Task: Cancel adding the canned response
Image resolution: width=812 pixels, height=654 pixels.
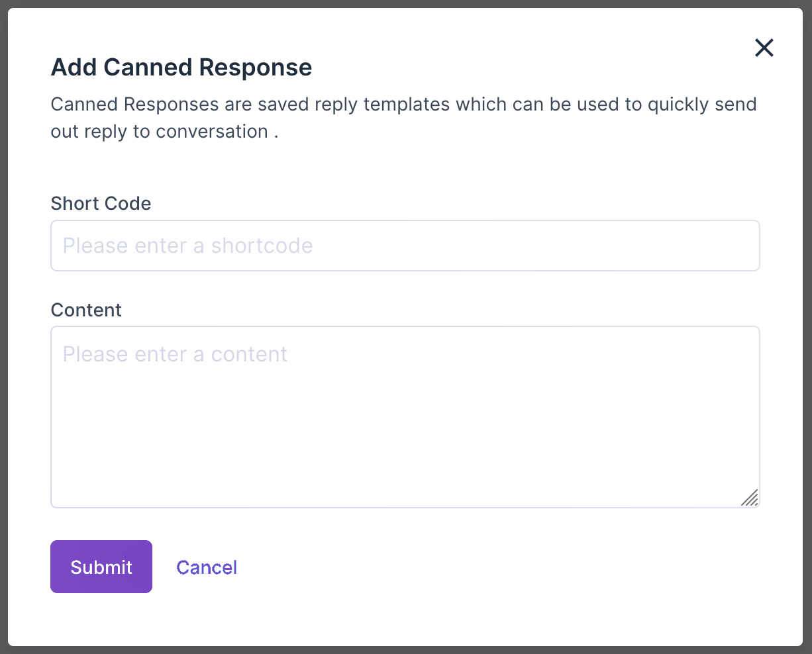Action: 207,567
